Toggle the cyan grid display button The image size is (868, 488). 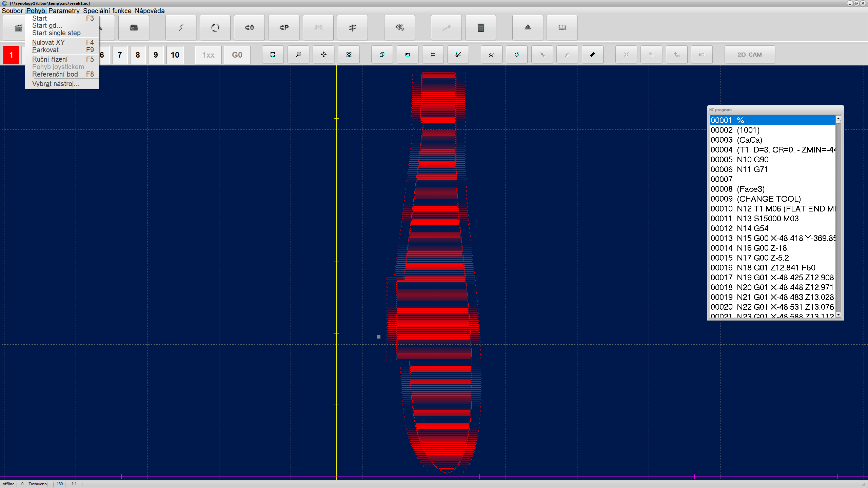click(x=433, y=55)
